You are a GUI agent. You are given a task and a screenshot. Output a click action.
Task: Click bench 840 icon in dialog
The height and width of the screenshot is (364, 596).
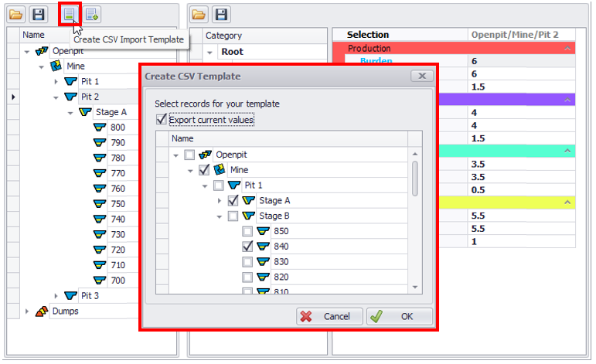pos(263,247)
